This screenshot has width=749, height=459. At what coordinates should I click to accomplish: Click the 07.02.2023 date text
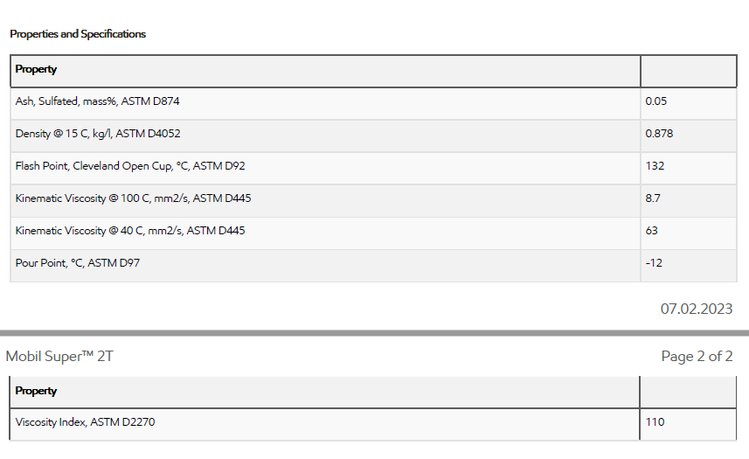point(696,309)
